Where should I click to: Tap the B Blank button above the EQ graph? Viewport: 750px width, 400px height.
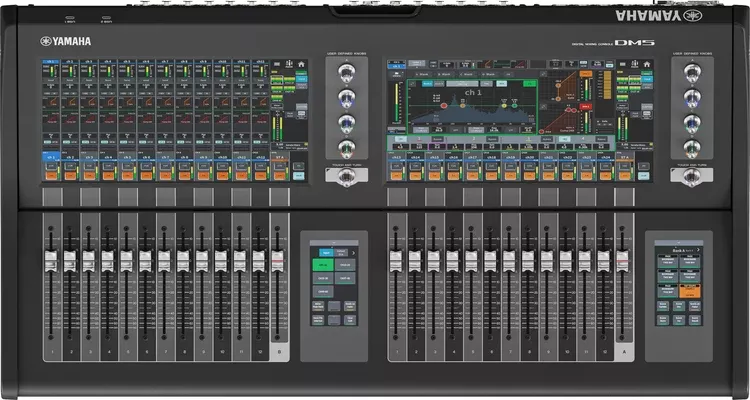[x=444, y=74]
